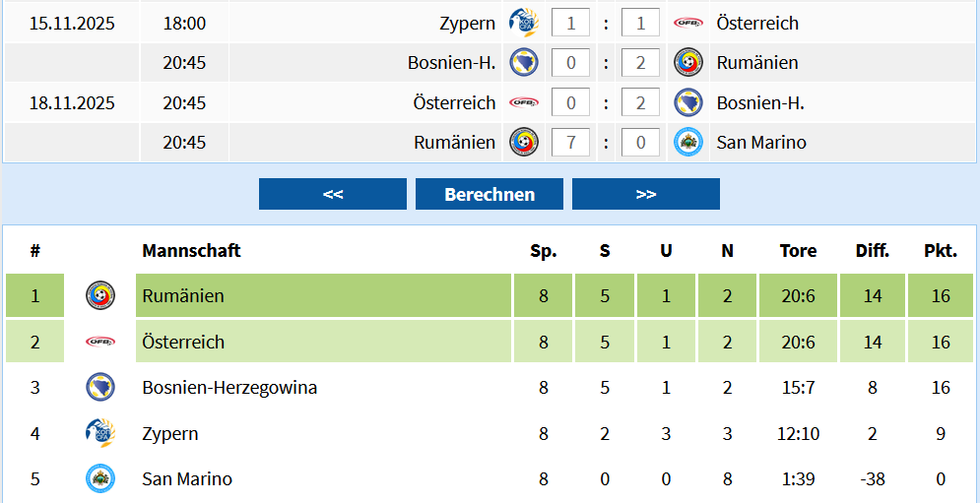The height and width of the screenshot is (503, 980).
Task: Click the Pkt. column header
Action: [941, 251]
